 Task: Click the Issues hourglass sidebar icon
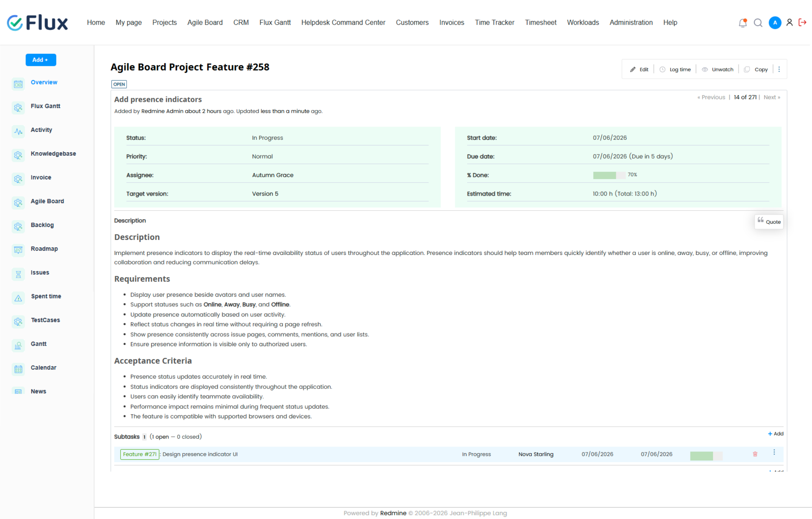(x=18, y=274)
